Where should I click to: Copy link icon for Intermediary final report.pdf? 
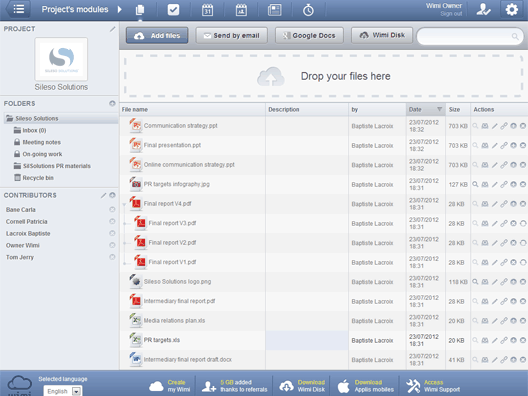click(x=504, y=301)
